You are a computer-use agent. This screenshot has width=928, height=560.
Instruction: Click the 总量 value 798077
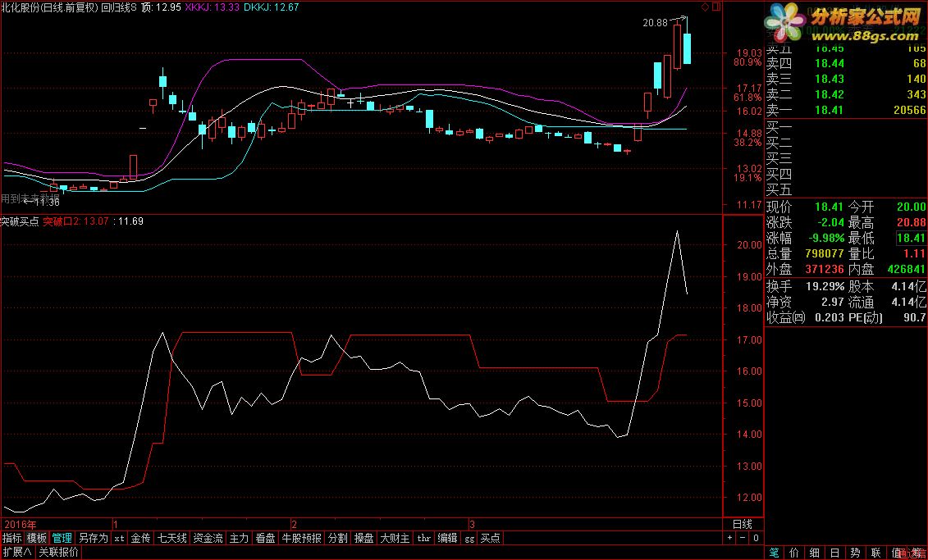[825, 253]
